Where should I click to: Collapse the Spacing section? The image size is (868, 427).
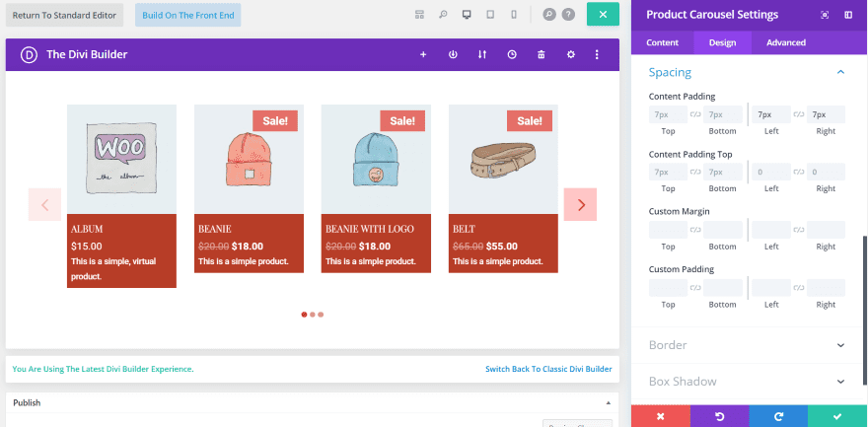coord(840,72)
